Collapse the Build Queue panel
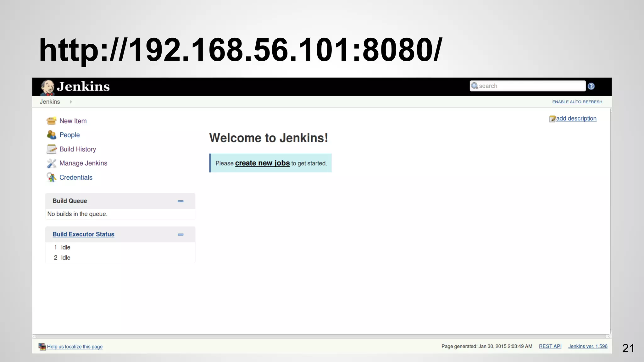The width and height of the screenshot is (644, 362). (x=180, y=201)
